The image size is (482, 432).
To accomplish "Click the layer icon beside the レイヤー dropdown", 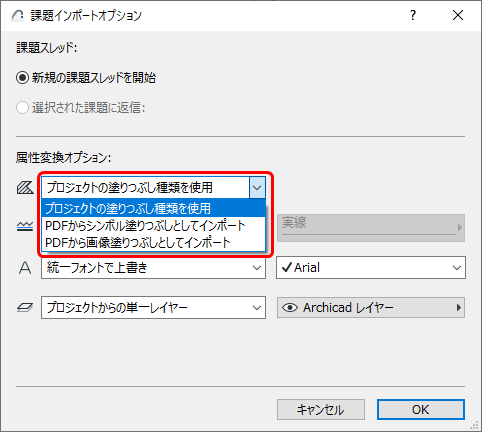I will (25, 307).
